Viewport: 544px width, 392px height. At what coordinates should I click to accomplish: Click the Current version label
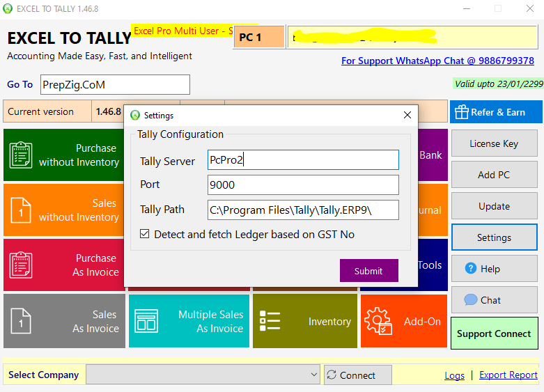click(x=47, y=111)
